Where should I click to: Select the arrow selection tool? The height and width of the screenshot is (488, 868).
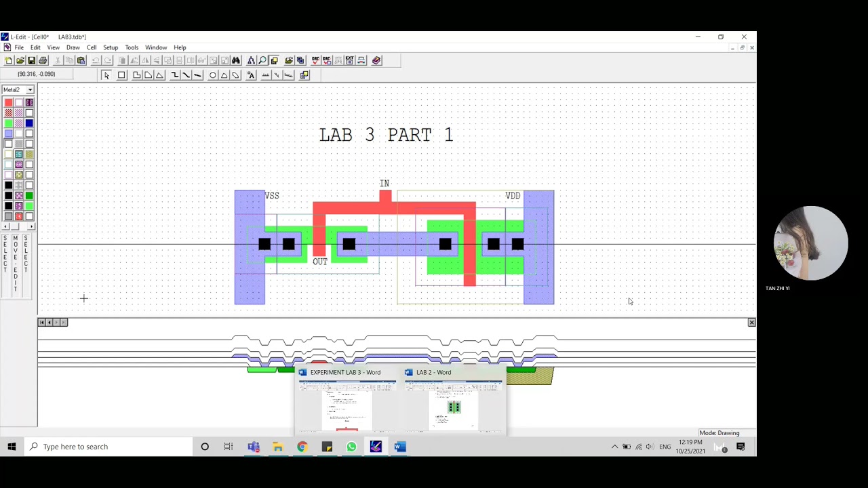(106, 75)
